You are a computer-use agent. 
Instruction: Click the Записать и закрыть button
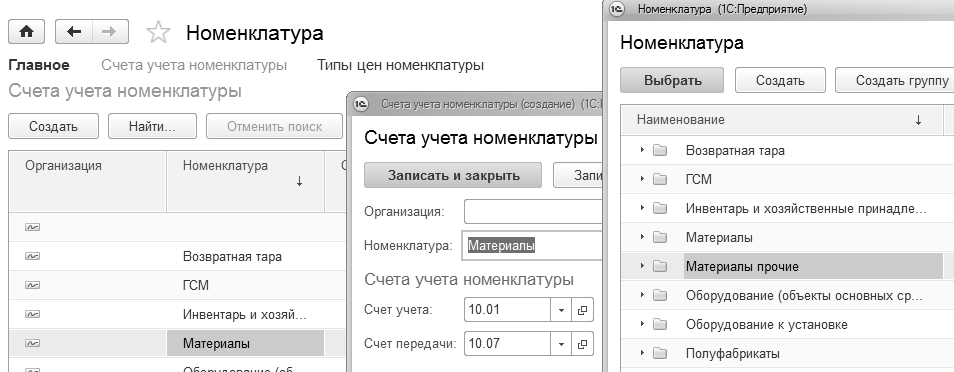(x=453, y=175)
